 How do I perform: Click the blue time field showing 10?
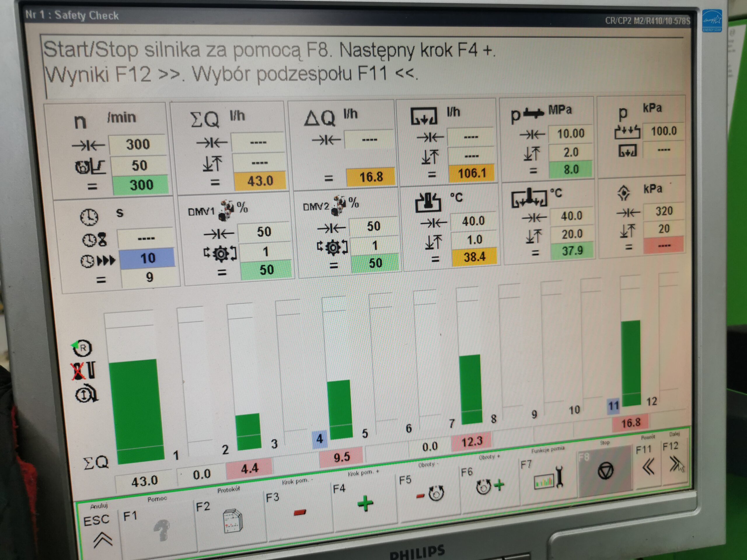147,258
